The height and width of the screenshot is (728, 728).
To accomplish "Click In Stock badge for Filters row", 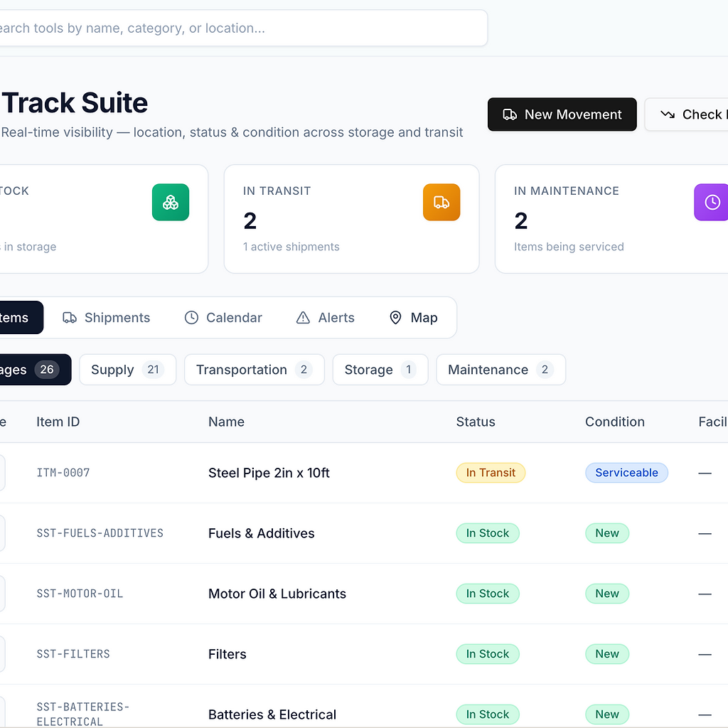I will coord(488,654).
